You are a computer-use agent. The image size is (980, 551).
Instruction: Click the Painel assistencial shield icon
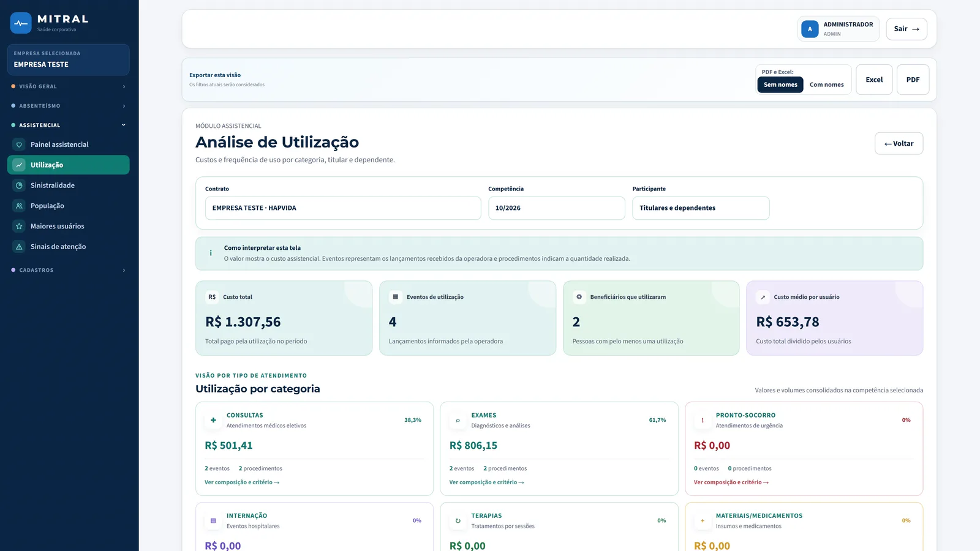(19, 145)
